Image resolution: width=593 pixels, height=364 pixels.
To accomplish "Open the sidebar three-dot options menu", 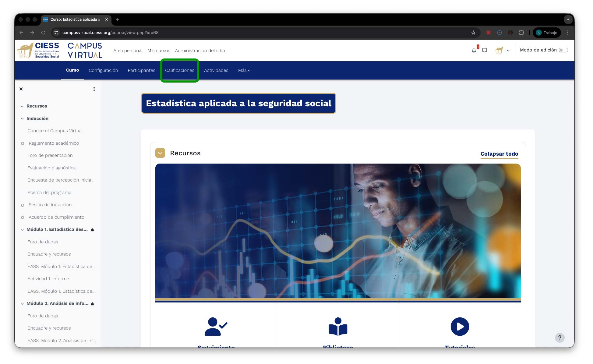I will pos(94,89).
